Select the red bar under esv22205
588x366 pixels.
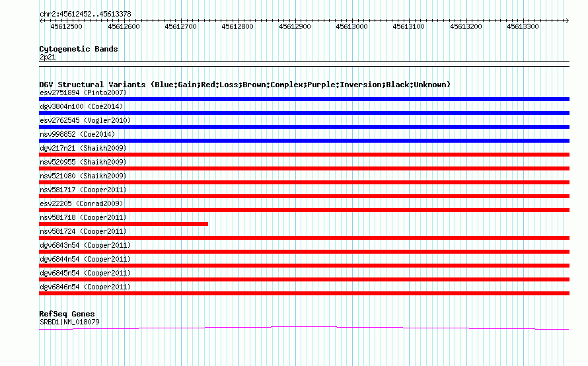[x=304, y=210]
